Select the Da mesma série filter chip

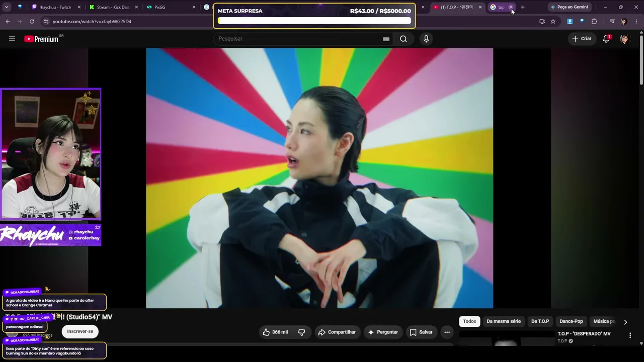pyautogui.click(x=504, y=321)
